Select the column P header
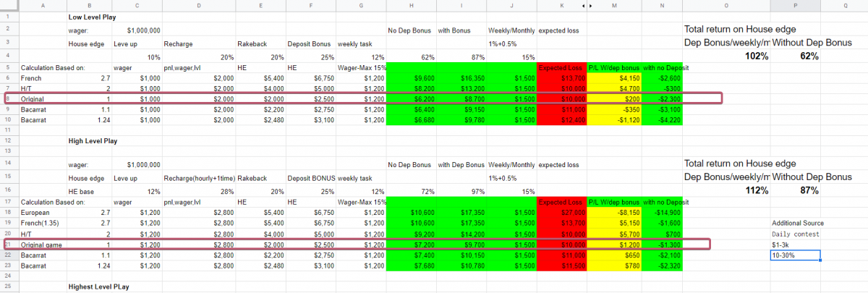The height and width of the screenshot is (293, 868). tap(795, 4)
